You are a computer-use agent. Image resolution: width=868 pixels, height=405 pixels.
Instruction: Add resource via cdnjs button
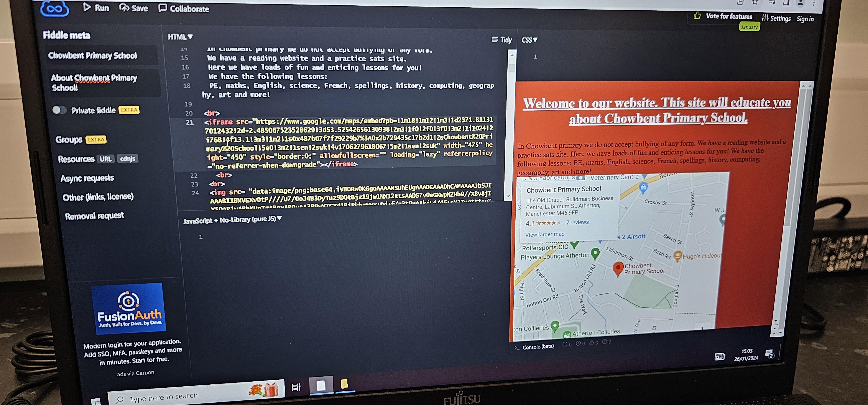tap(128, 158)
